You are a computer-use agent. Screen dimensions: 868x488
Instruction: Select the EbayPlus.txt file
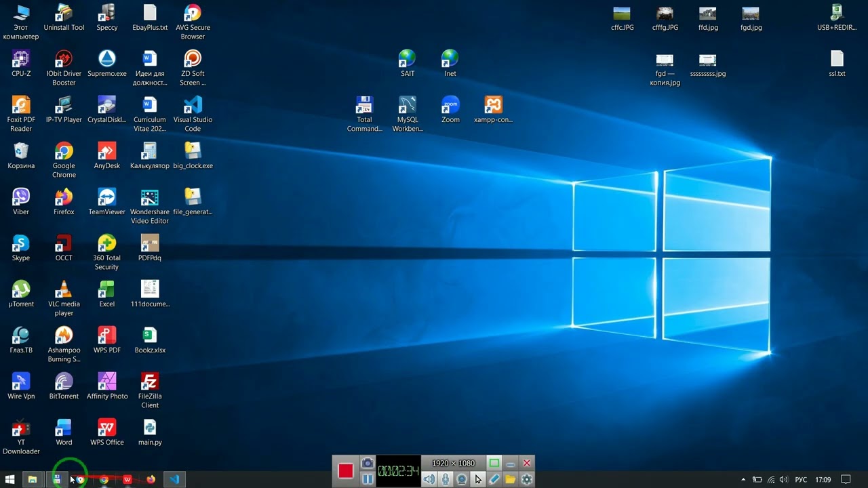(150, 18)
